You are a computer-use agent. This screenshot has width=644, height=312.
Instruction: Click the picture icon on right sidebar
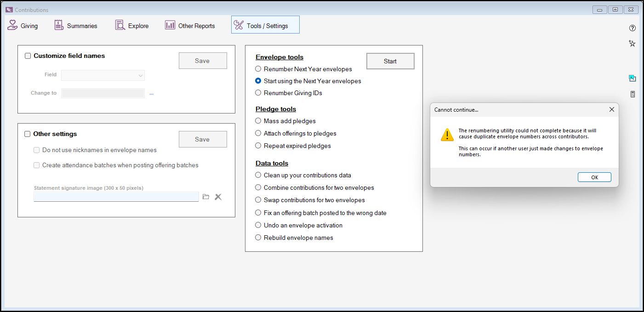[x=633, y=79]
